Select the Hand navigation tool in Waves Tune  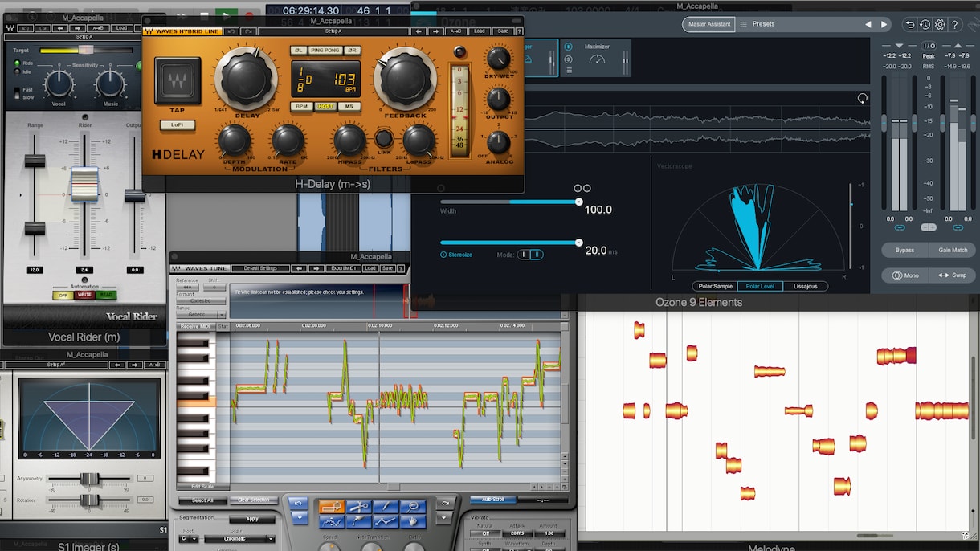tap(413, 521)
